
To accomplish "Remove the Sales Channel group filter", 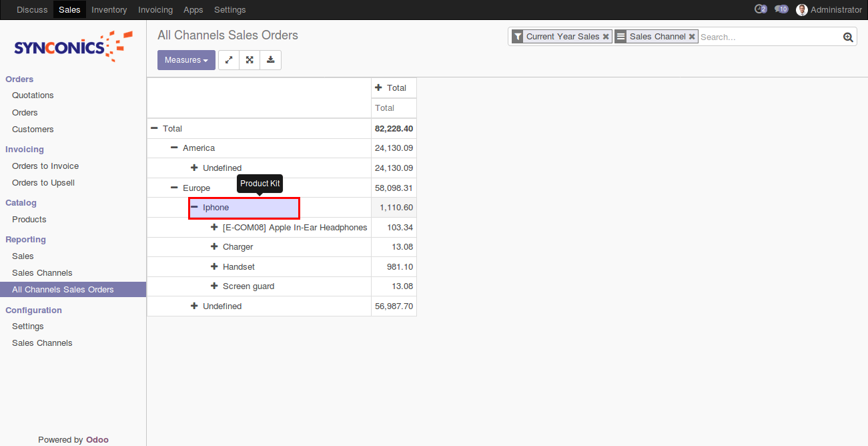I will click(692, 37).
